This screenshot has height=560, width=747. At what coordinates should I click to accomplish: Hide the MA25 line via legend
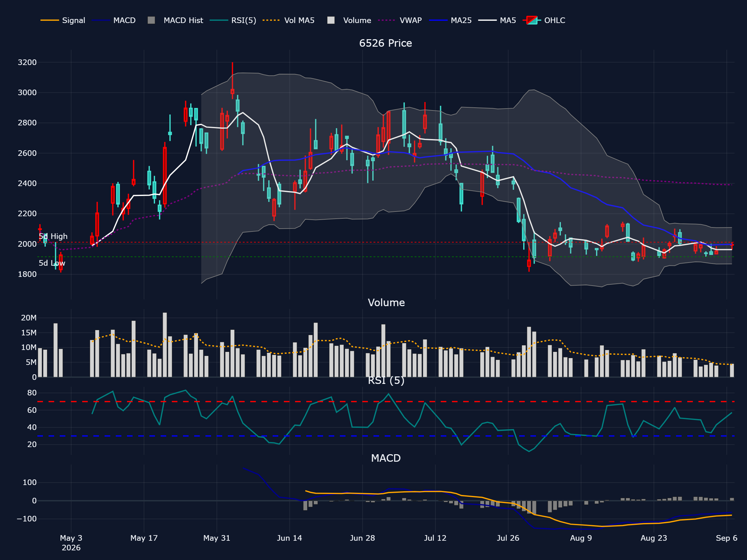[x=450, y=20]
